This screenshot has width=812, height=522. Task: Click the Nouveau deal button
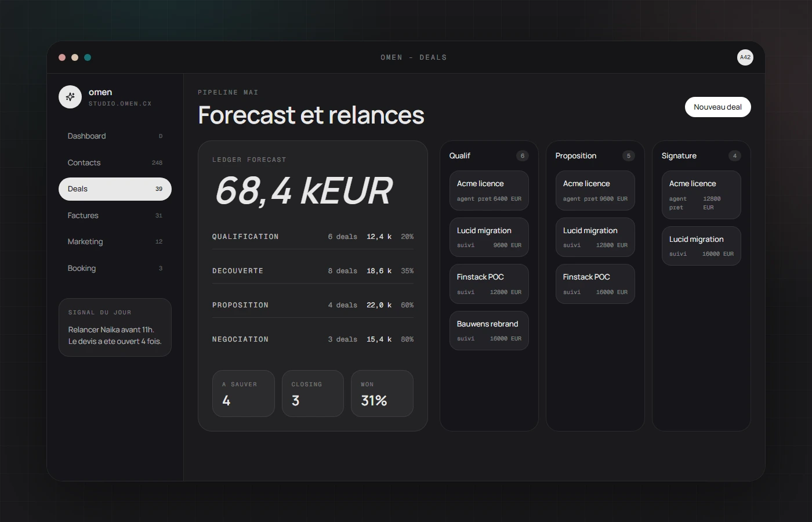point(718,107)
